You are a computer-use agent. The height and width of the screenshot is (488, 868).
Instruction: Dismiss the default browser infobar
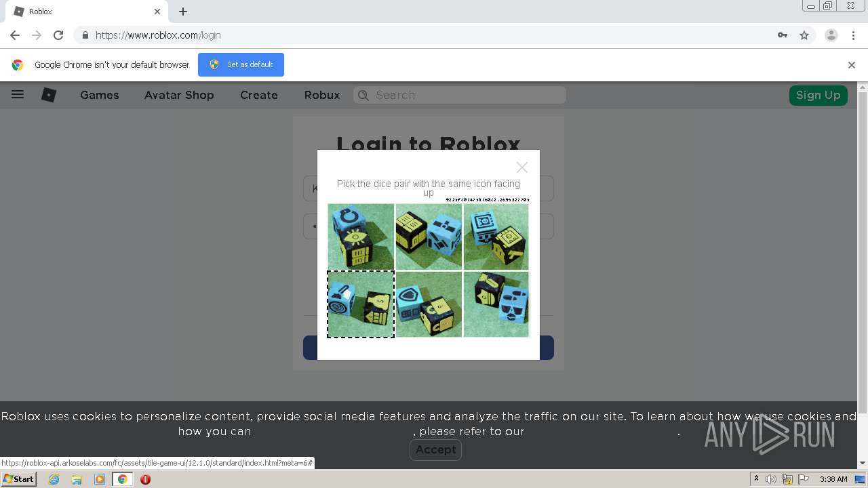click(852, 65)
